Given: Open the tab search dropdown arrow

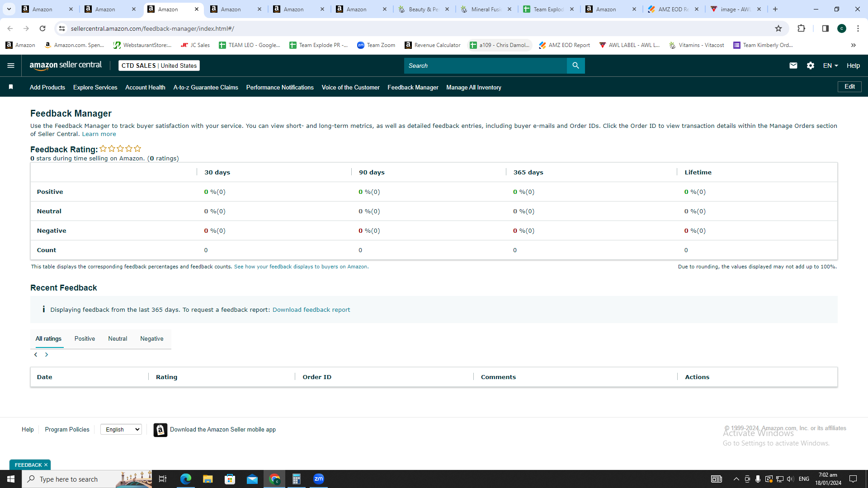Looking at the screenshot, I should tap(9, 9).
